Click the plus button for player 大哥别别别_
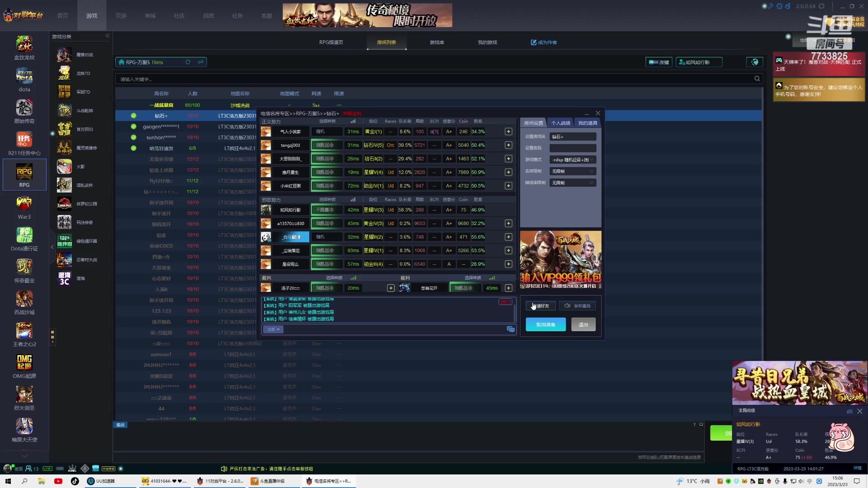The image size is (868, 488). click(509, 159)
